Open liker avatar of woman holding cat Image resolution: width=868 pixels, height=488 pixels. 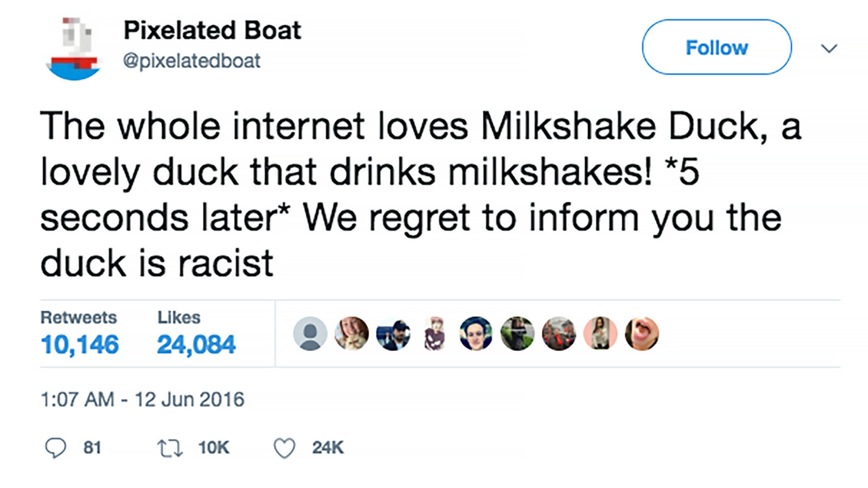tap(352, 333)
